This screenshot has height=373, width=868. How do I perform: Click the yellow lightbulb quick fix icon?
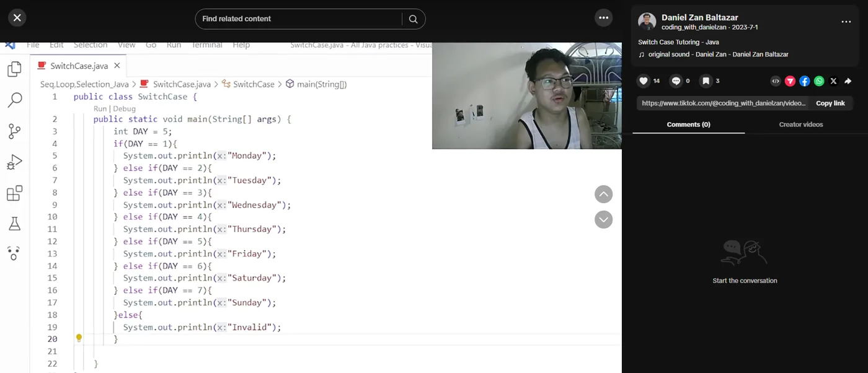point(79,338)
